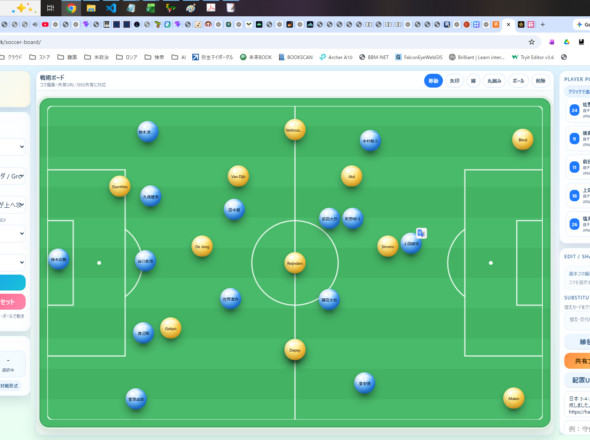590x440 pixels.
Task: Click the yellow Reijnders marker in center circle
Action: [295, 263]
